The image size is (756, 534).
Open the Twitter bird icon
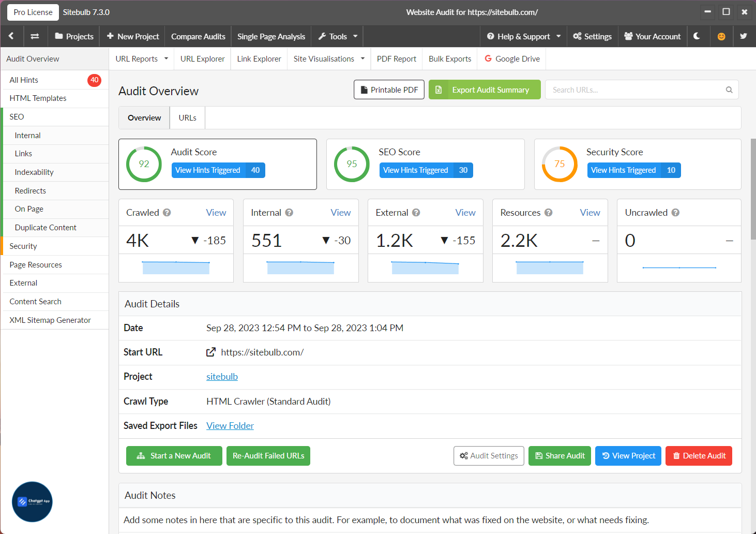tap(744, 36)
